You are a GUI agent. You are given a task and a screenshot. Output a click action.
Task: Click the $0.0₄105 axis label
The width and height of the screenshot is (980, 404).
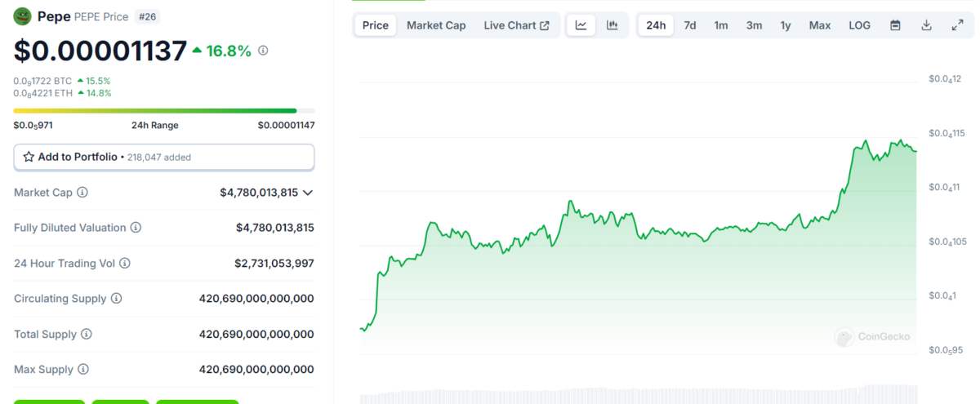click(947, 242)
